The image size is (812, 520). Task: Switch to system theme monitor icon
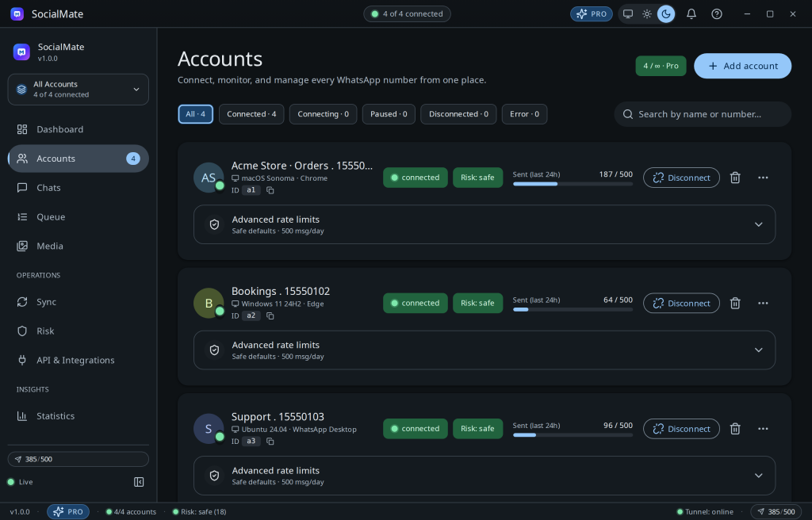[x=628, y=14]
